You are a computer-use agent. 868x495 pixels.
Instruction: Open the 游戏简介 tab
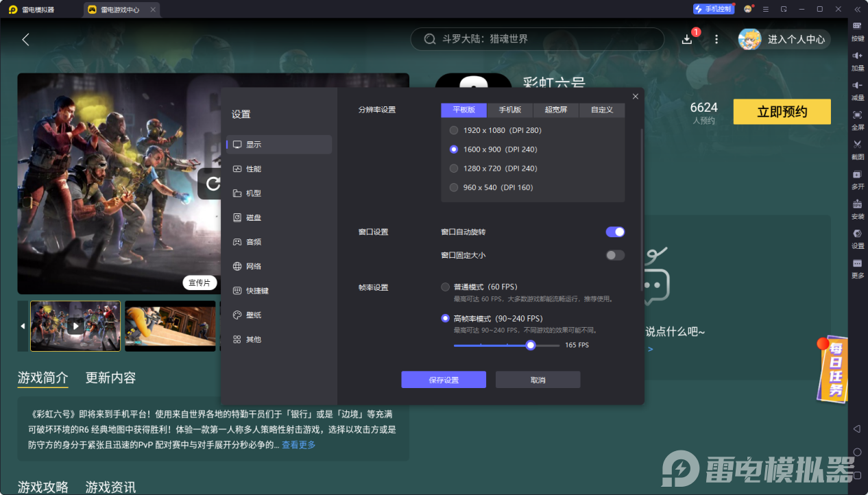coord(43,378)
